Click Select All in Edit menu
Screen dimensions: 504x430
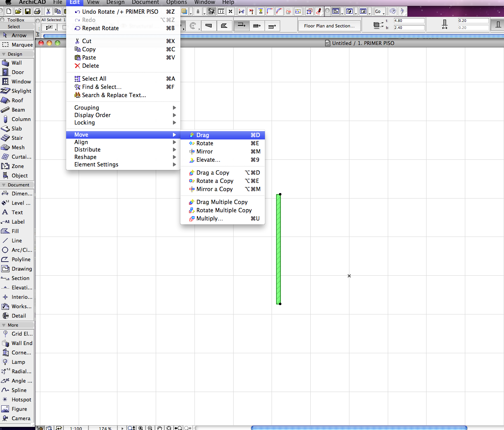(123, 79)
